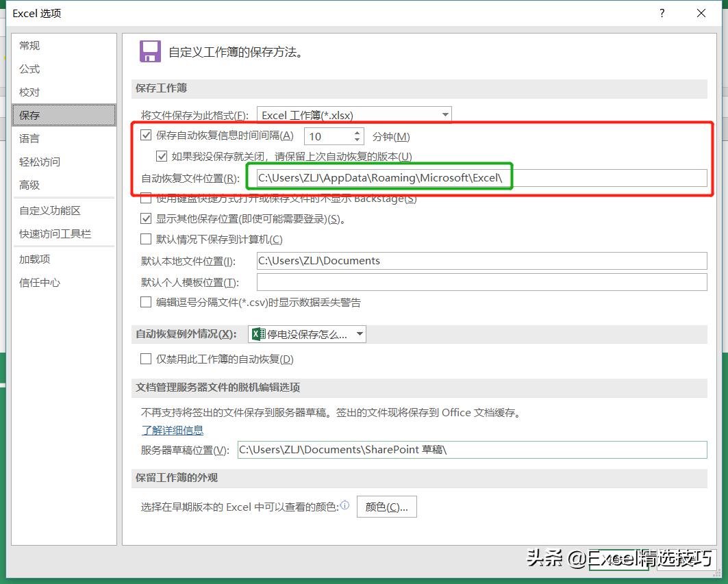Open the Excel 工作簿(*.xlsx) format dropdown
Image resolution: width=728 pixels, height=584 pixels.
[446, 114]
